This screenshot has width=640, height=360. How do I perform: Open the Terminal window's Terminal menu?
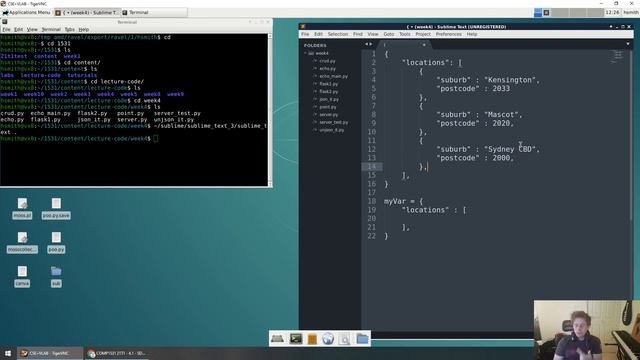tap(51, 29)
